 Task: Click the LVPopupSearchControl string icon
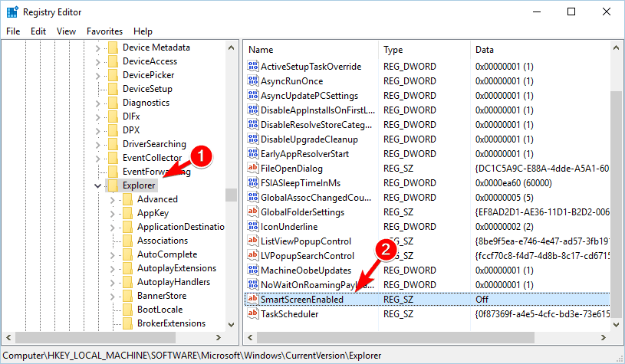coord(253,256)
